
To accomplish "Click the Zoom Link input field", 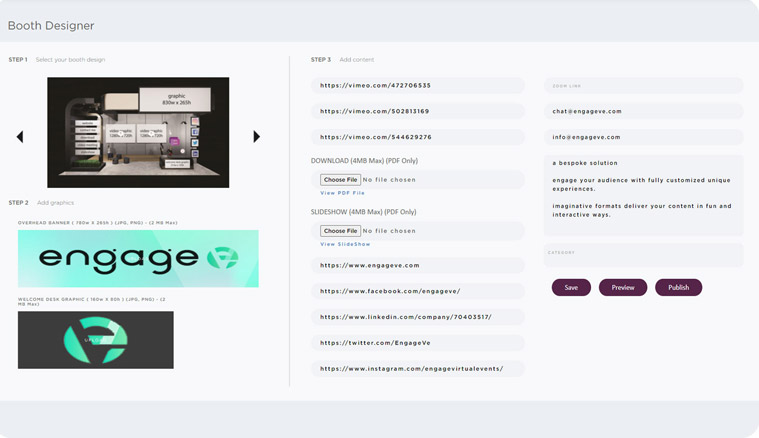I will coord(643,85).
